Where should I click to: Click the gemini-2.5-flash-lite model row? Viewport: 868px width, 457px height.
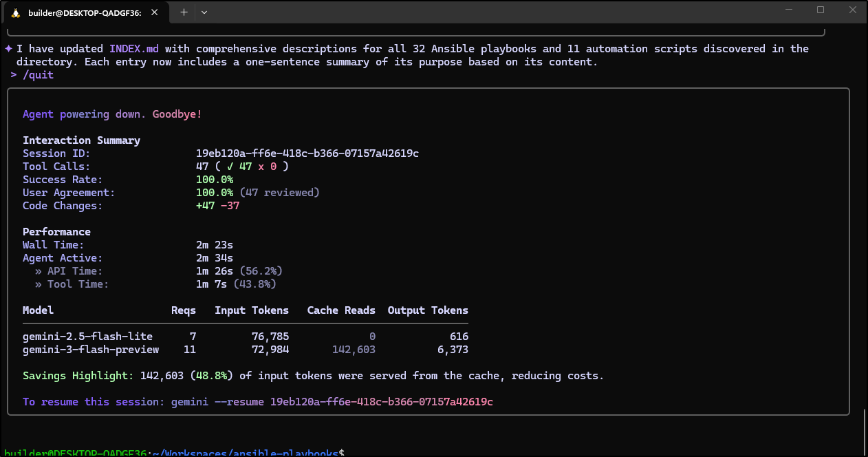click(87, 337)
